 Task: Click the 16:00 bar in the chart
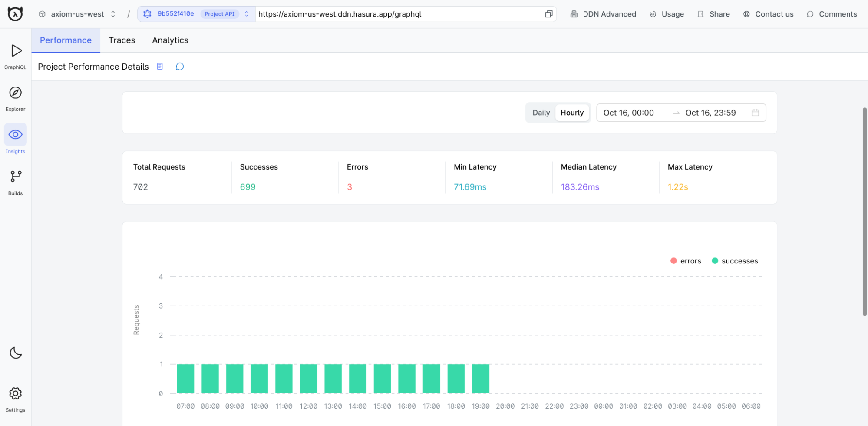[407, 379]
